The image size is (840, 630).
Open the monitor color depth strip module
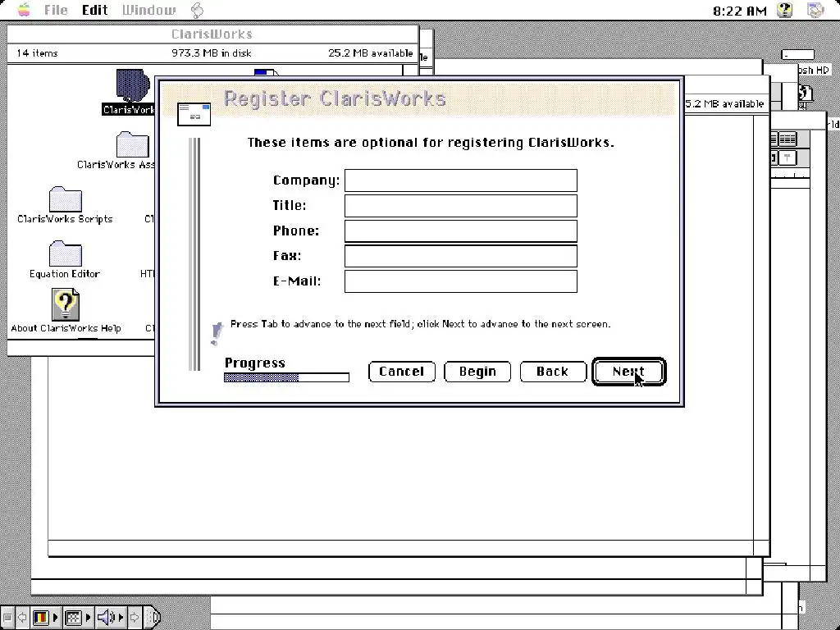pos(46,617)
